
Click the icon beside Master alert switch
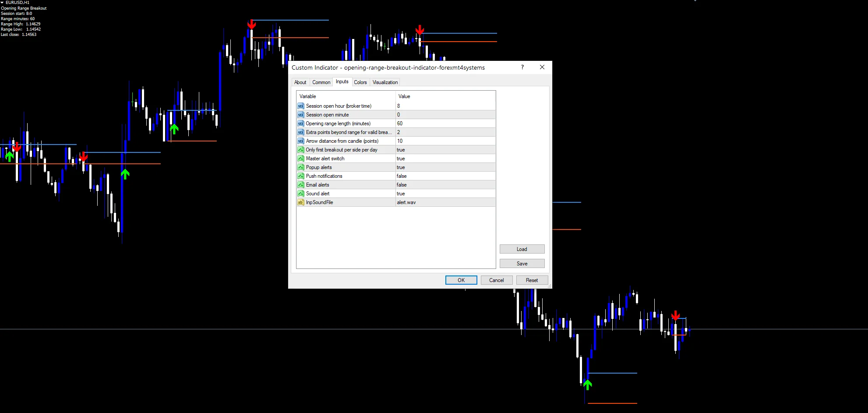(x=300, y=159)
